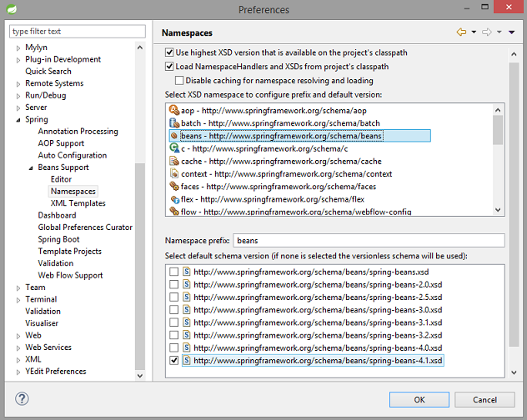Click the c namespace icon

174,148
